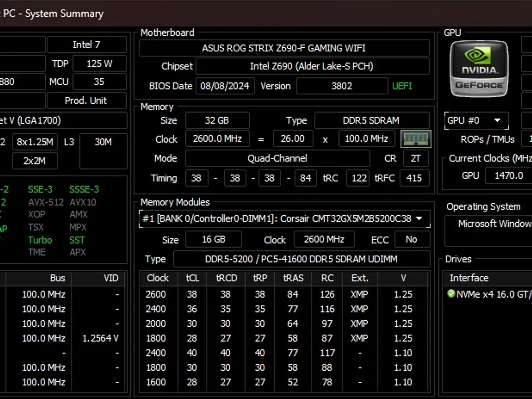Image resolution: width=532 pixels, height=399 pixels.
Task: Click the 2T command rate field
Action: click(415, 158)
